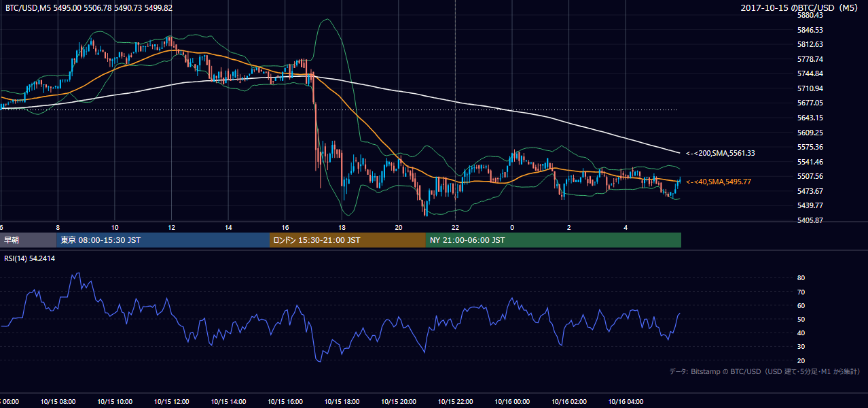Click the 10/15 08:00 date label
The height and width of the screenshot is (408, 868).
pos(58,401)
